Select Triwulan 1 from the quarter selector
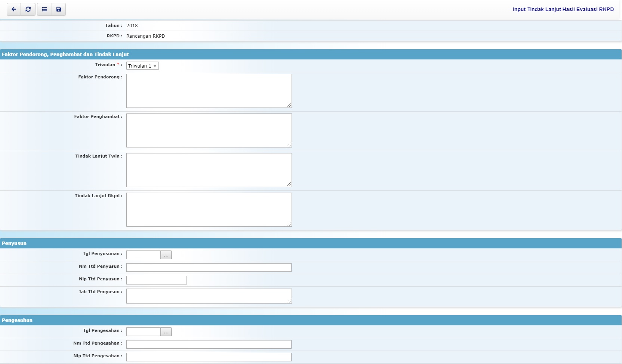 pyautogui.click(x=142, y=66)
